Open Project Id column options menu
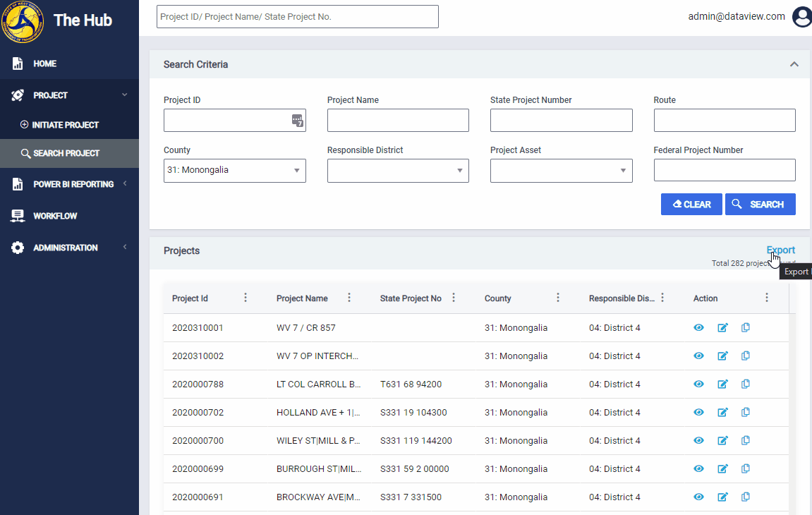Viewport: 812px width, 515px height. [x=246, y=298]
